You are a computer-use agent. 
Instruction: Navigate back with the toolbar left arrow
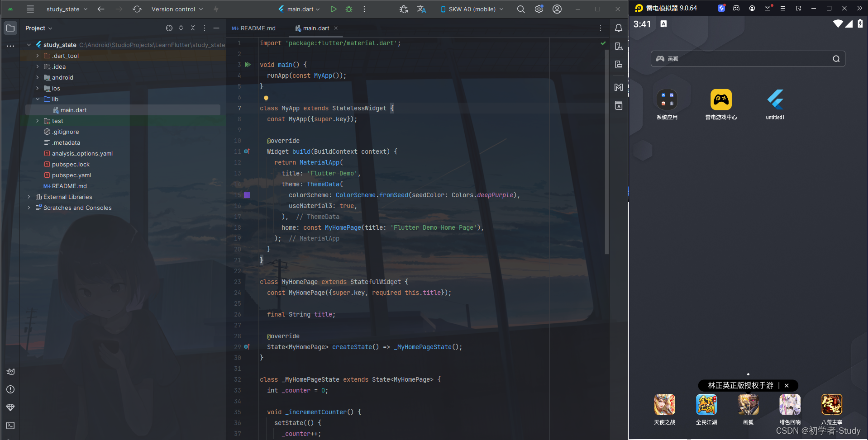[101, 9]
